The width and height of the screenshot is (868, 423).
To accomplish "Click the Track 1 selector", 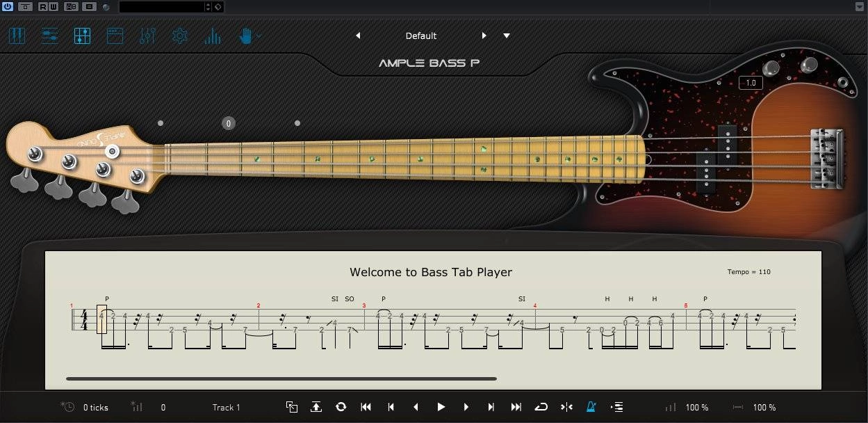I will click(227, 408).
